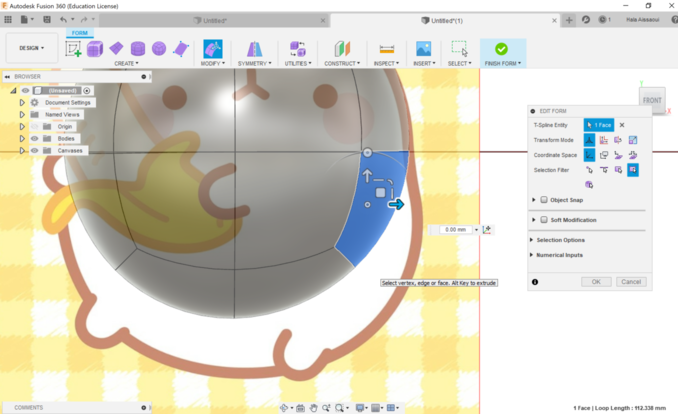Viewport: 678px width, 414px height.
Task: Choose Multi transform mode in Edit Form
Action: (x=589, y=140)
